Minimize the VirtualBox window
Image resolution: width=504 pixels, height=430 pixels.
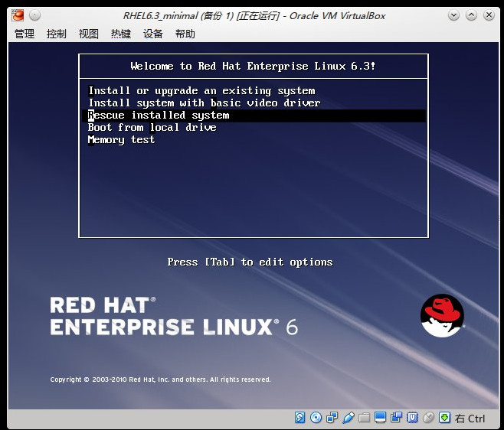453,15
